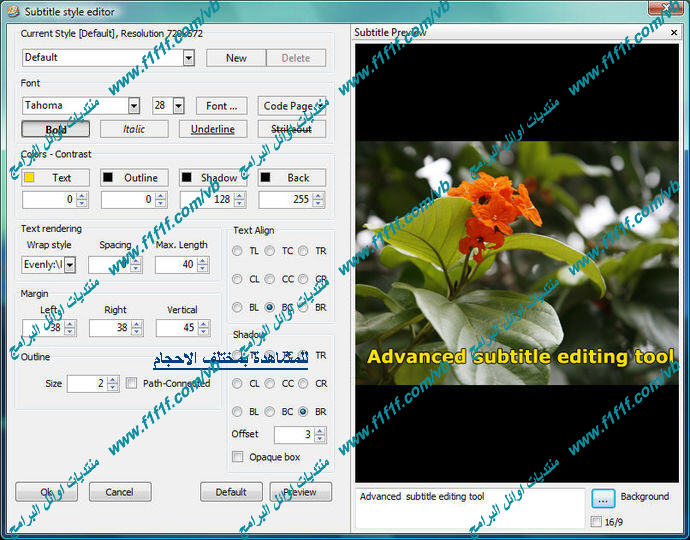Toggle Bold font style
The image size is (690, 540).
pos(56,129)
